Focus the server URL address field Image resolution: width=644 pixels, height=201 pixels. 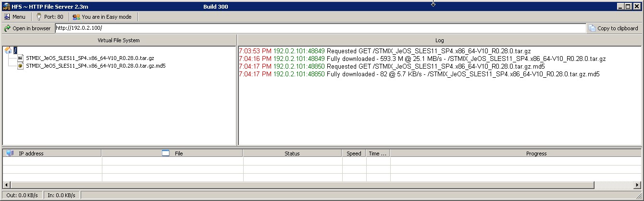point(321,28)
